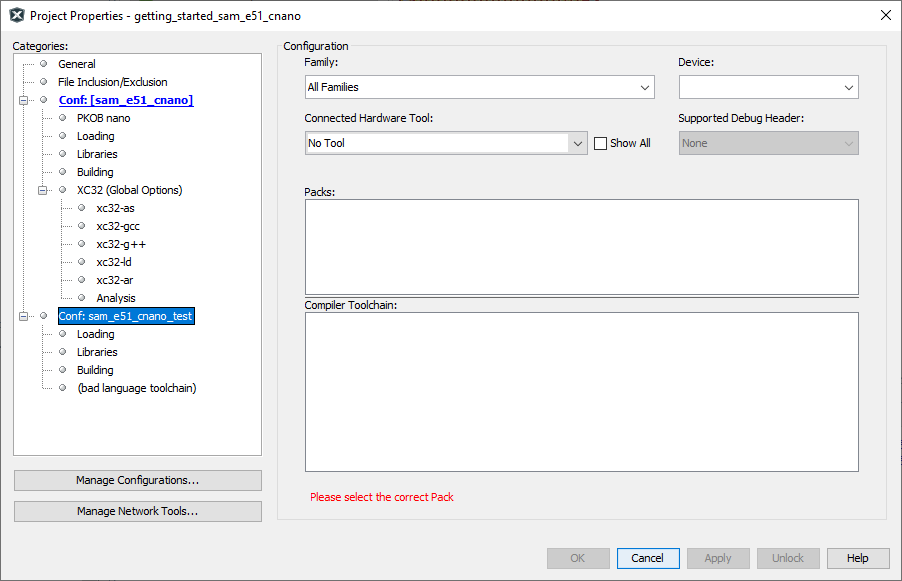Collapse the Conf: sam_e51_cnano_test node
The width and height of the screenshot is (902, 581).
click(x=24, y=316)
